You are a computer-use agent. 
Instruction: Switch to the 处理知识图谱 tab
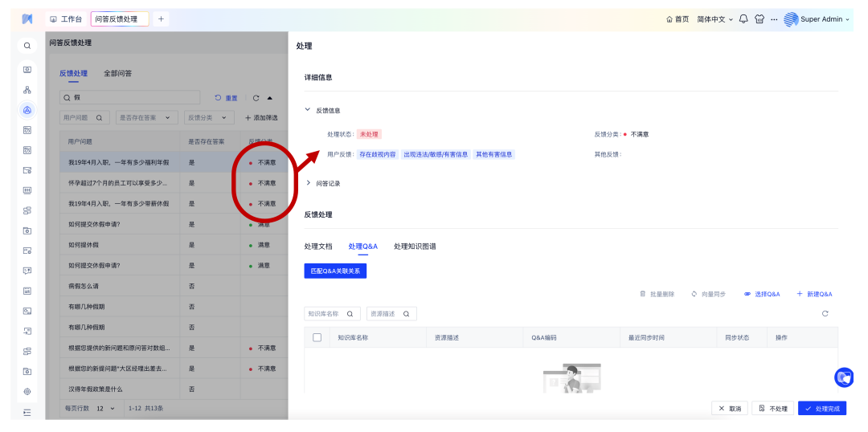(415, 246)
